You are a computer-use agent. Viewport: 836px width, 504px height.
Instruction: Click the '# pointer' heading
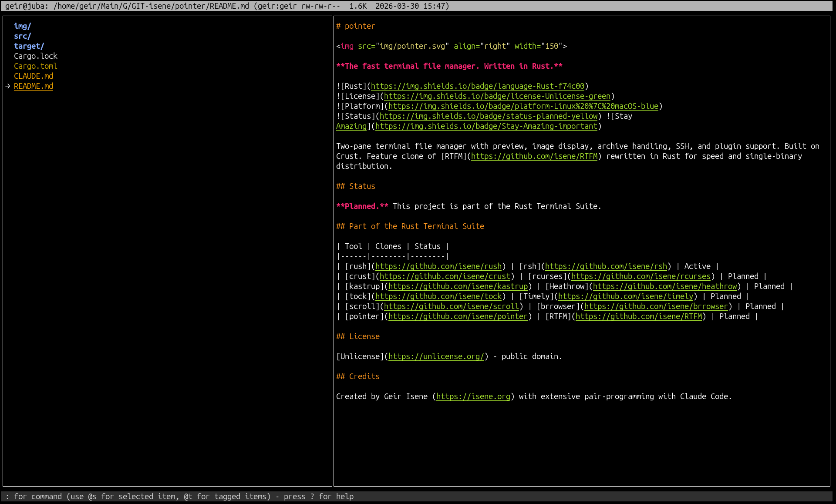point(356,26)
